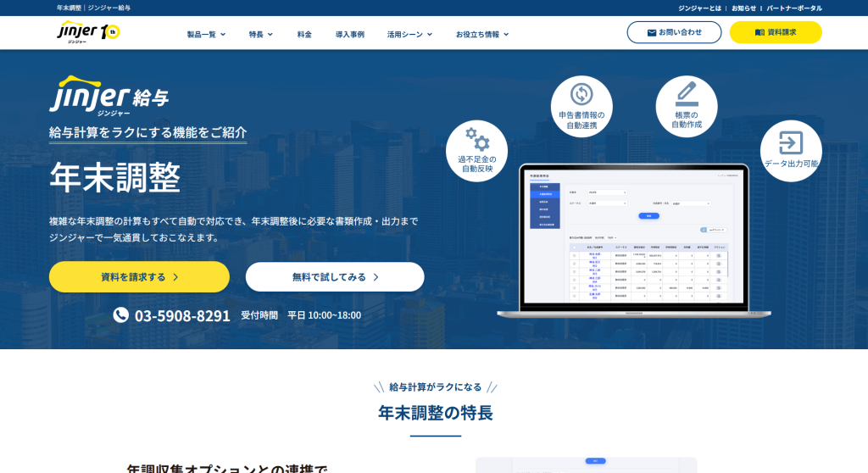
Task: Click the 年末調整｜ジンジャー給与 breadcrumb text
Action: point(93,8)
